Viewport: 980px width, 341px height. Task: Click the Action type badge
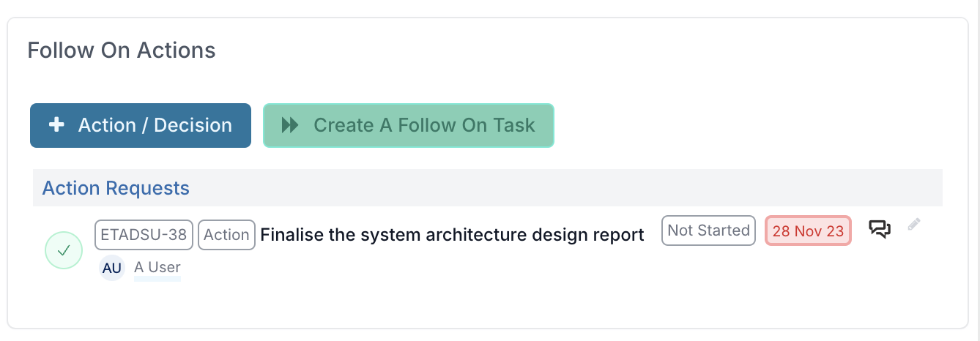pos(226,235)
